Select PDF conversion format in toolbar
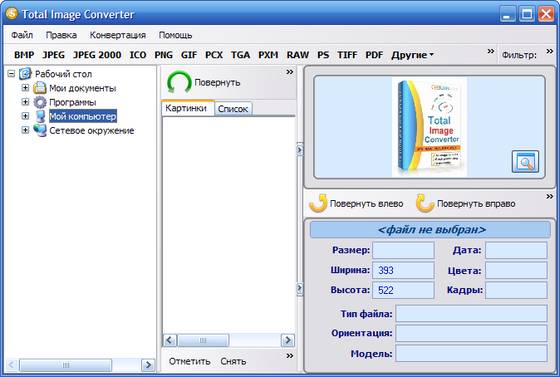This screenshot has height=377, width=560. (x=374, y=55)
